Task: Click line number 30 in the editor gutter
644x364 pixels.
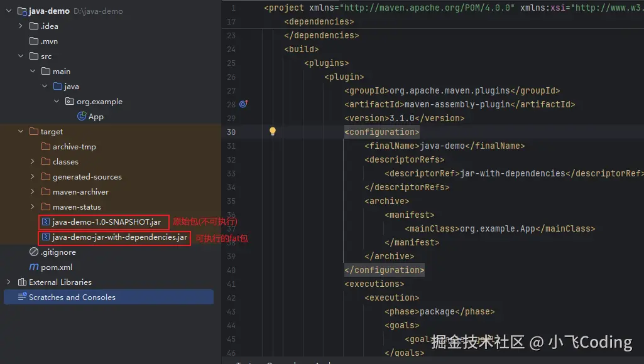Action: point(231,131)
